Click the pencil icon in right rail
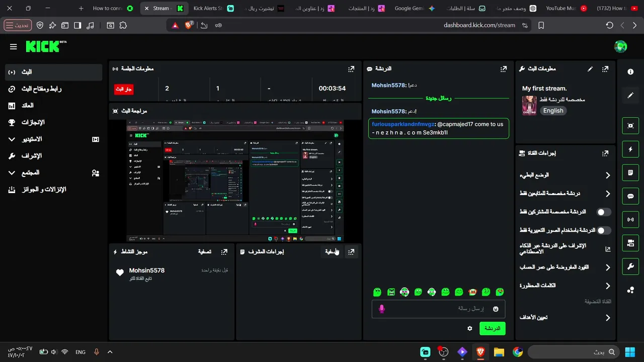The width and height of the screenshot is (644, 362). click(x=630, y=95)
